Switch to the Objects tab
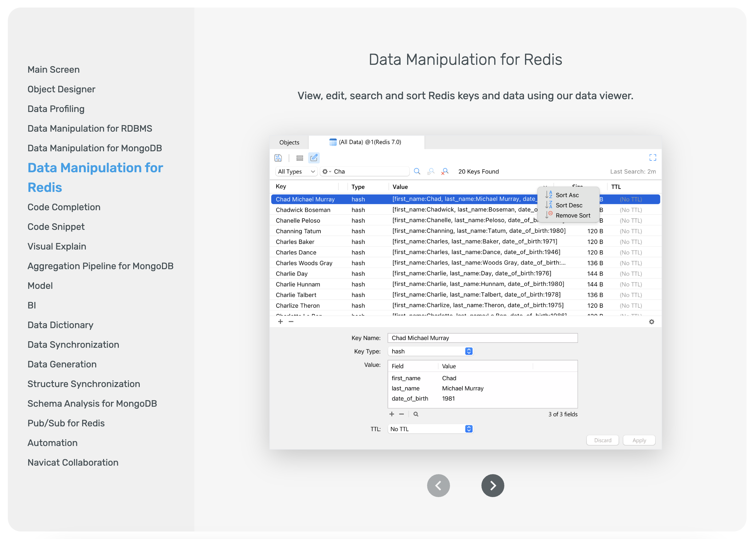 [289, 142]
